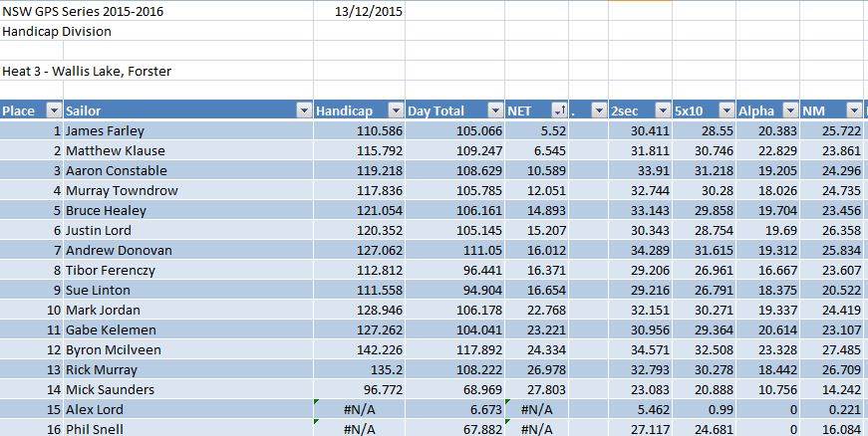
Task: Open the Day Total filter dropdown
Action: click(494, 110)
